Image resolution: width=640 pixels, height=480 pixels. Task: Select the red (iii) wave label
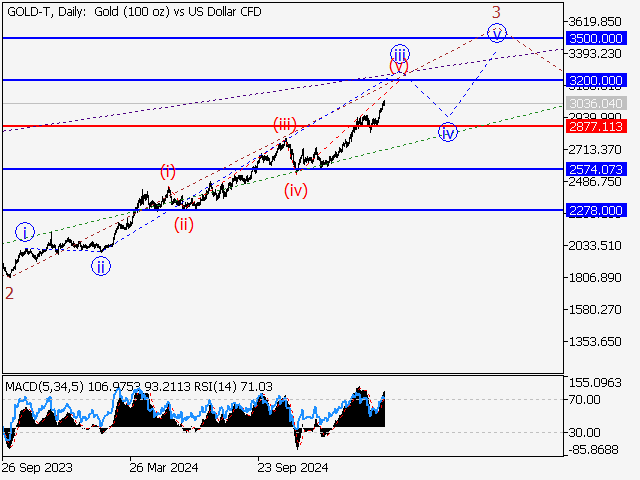(x=286, y=124)
